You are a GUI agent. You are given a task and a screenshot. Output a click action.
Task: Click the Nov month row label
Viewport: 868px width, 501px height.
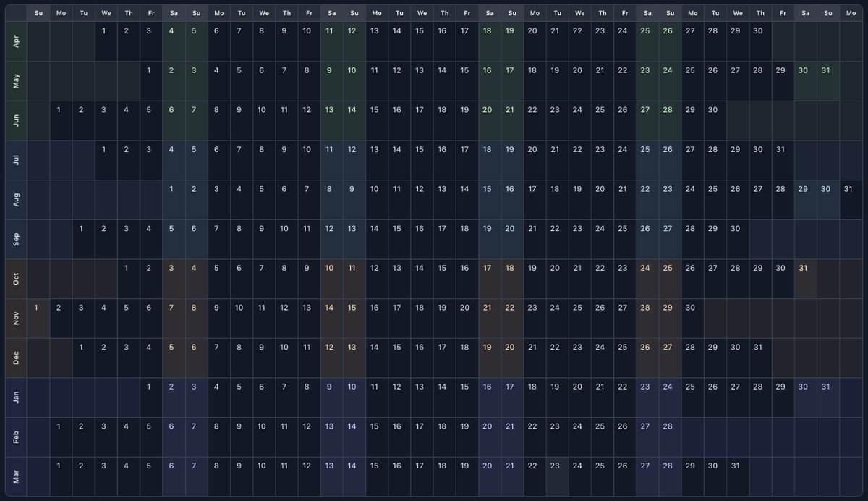pos(16,319)
